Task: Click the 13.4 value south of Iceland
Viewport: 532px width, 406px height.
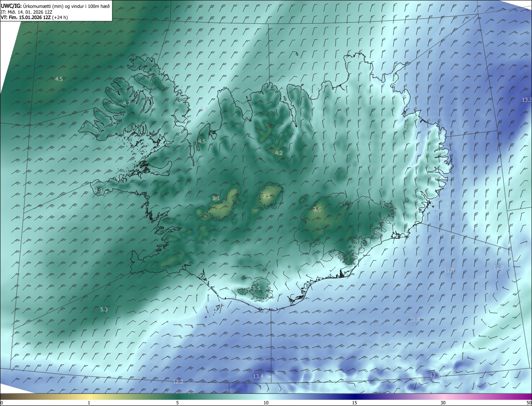Action: tap(258, 376)
